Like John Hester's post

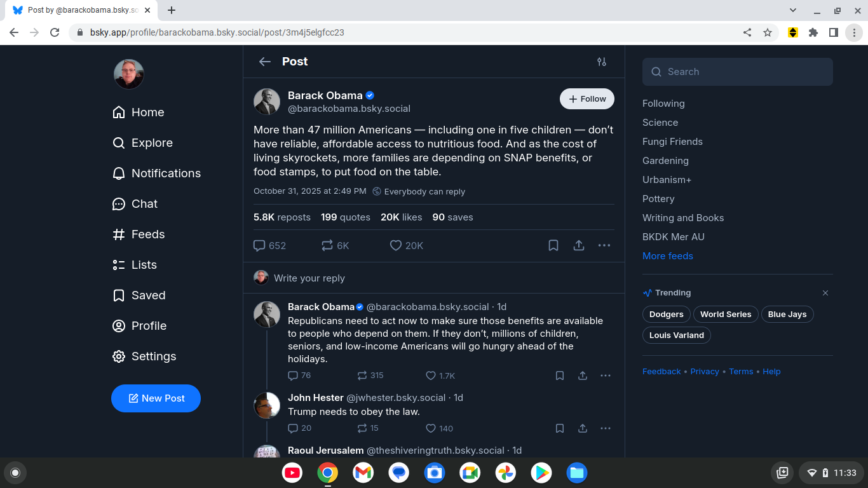pos(439,428)
